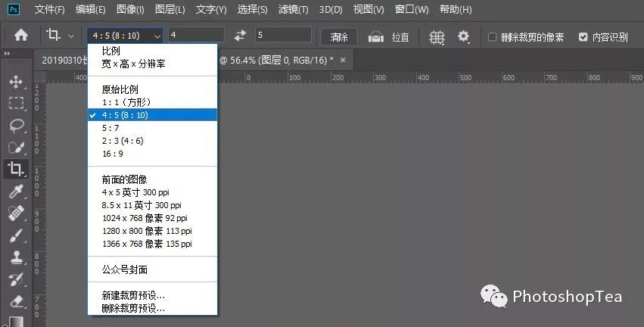Swap width and height values

click(240, 36)
